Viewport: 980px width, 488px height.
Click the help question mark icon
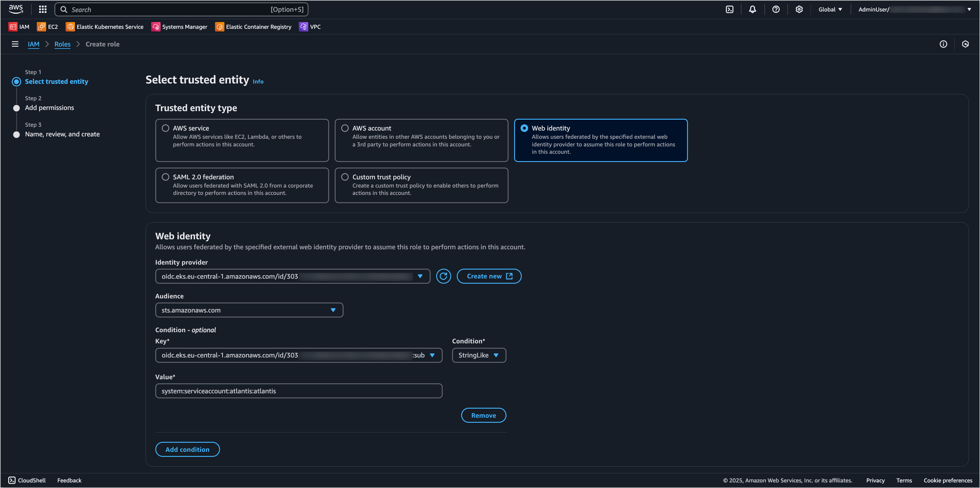click(x=776, y=9)
